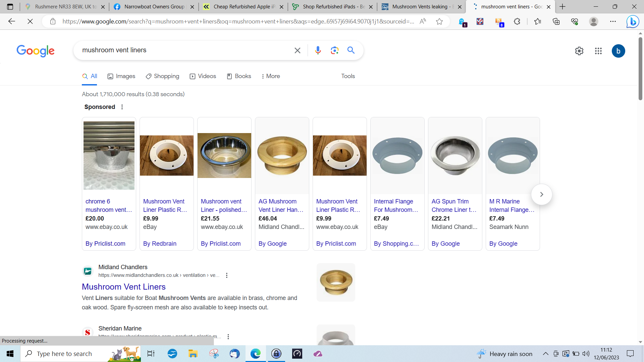Image resolution: width=644 pixels, height=362 pixels.
Task: Open Edge profile icon
Action: (x=594, y=21)
